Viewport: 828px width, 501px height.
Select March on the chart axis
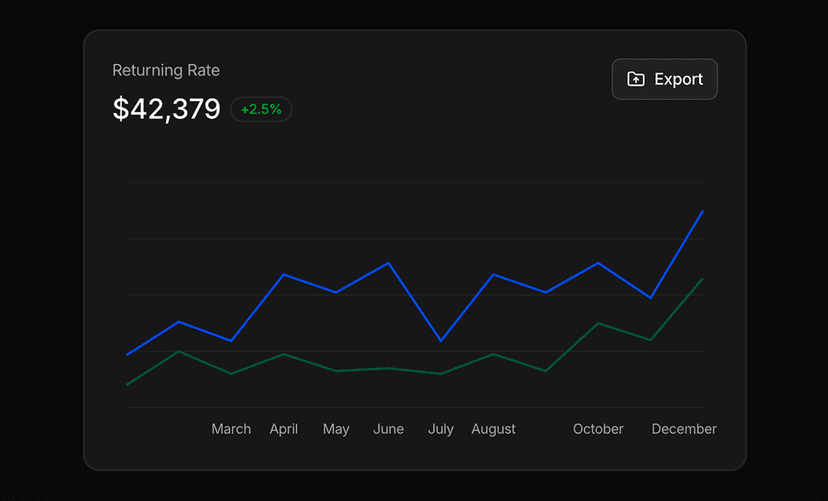(231, 429)
